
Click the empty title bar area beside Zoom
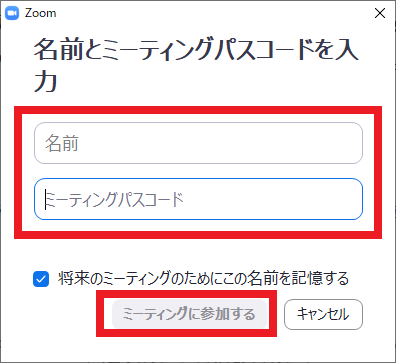pos(213,13)
